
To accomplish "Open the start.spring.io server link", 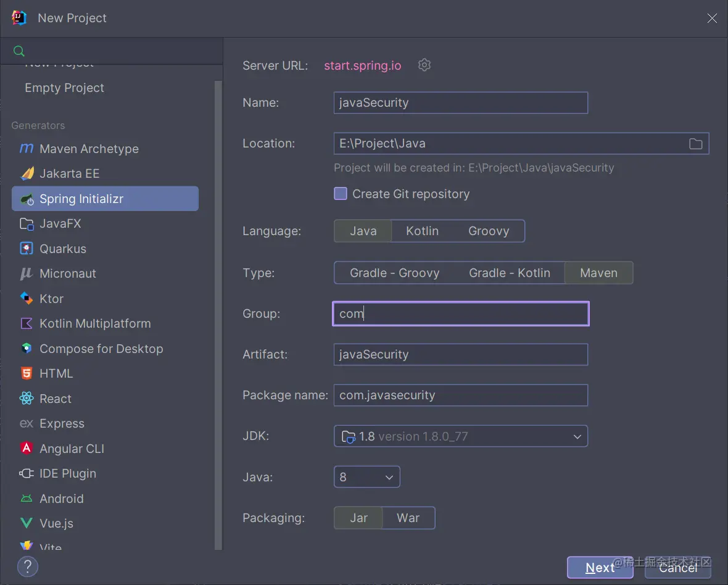I will pos(363,65).
